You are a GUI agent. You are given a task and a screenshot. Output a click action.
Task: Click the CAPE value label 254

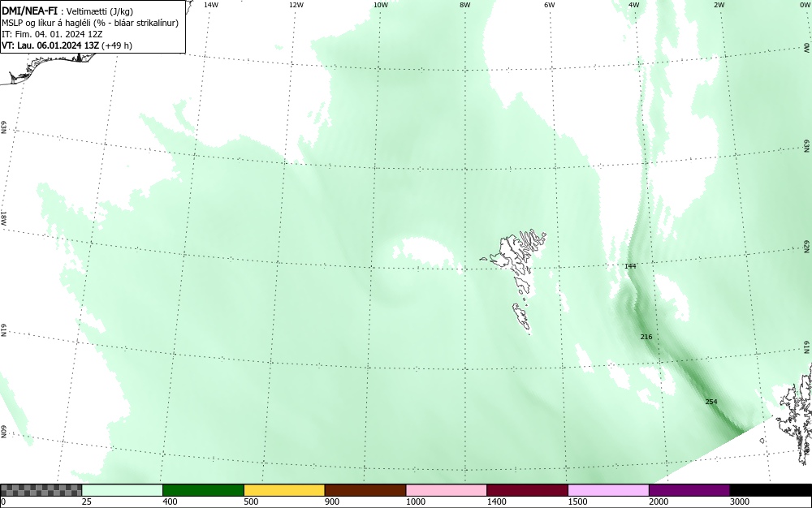tap(711, 402)
